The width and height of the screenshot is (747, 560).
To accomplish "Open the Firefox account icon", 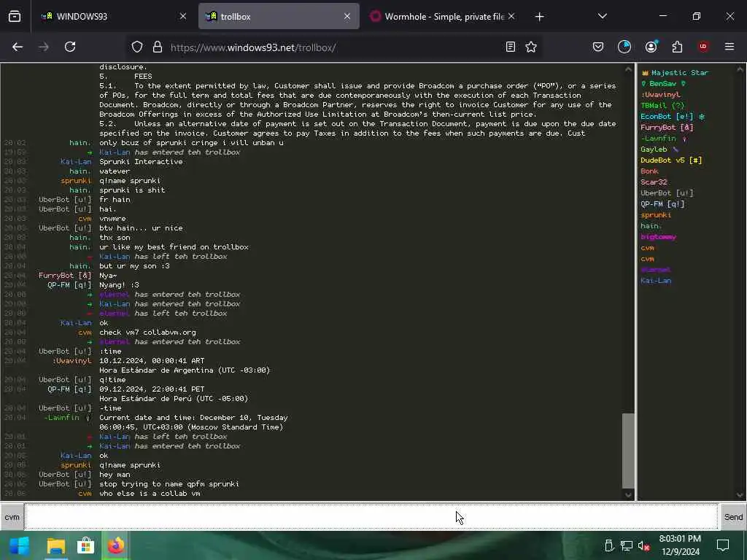I will [651, 47].
